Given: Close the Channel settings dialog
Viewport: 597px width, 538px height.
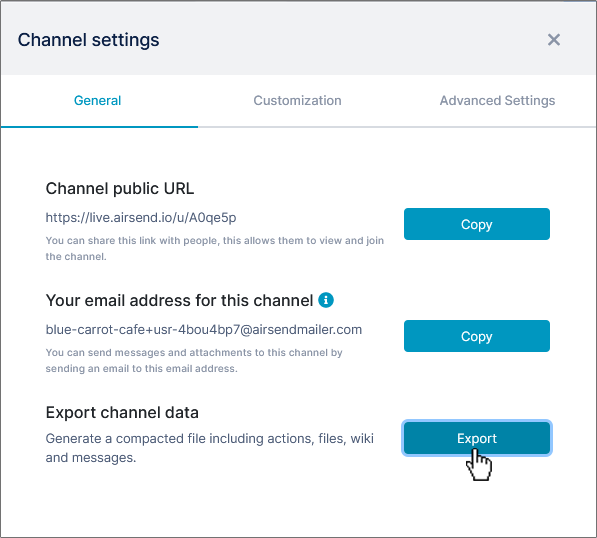Looking at the screenshot, I should pyautogui.click(x=554, y=40).
